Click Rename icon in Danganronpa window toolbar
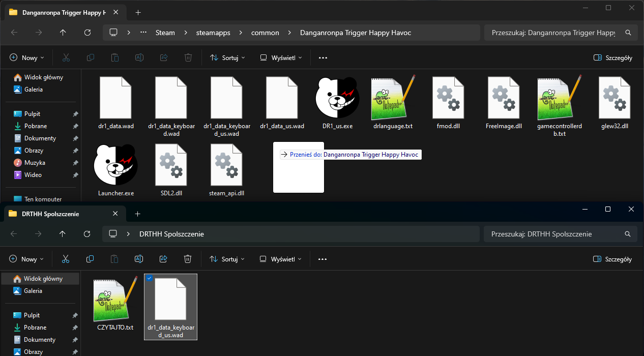644x356 pixels. tap(139, 57)
